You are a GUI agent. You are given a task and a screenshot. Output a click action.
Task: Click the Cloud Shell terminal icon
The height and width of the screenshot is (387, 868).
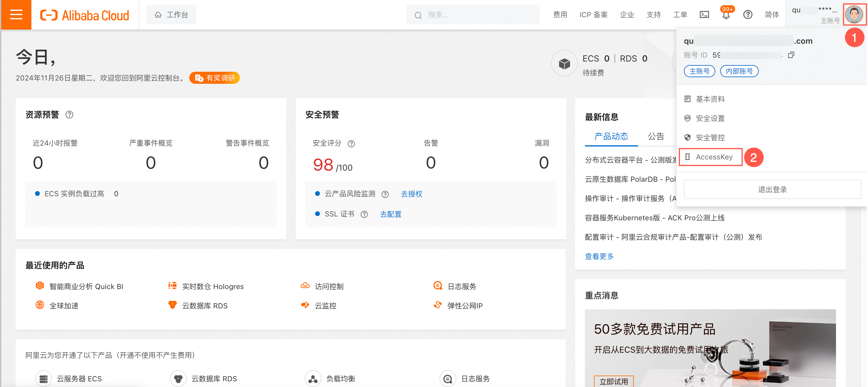(704, 14)
